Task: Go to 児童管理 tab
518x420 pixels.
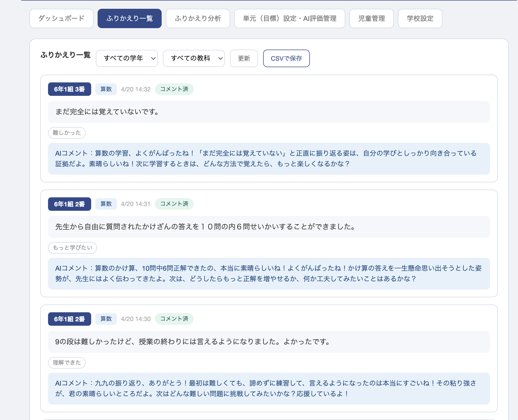Action: tap(371, 18)
